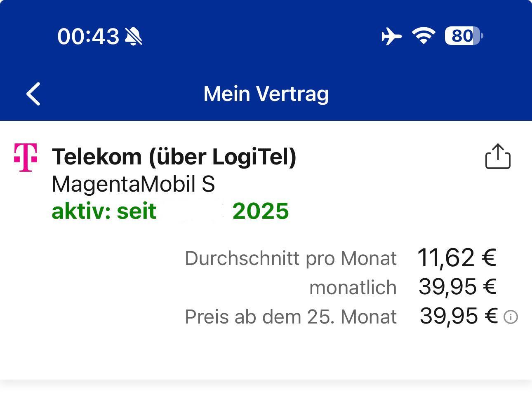The width and height of the screenshot is (532, 408).
Task: Open the info icon beside the 25th-month price
Action: pyautogui.click(x=511, y=317)
